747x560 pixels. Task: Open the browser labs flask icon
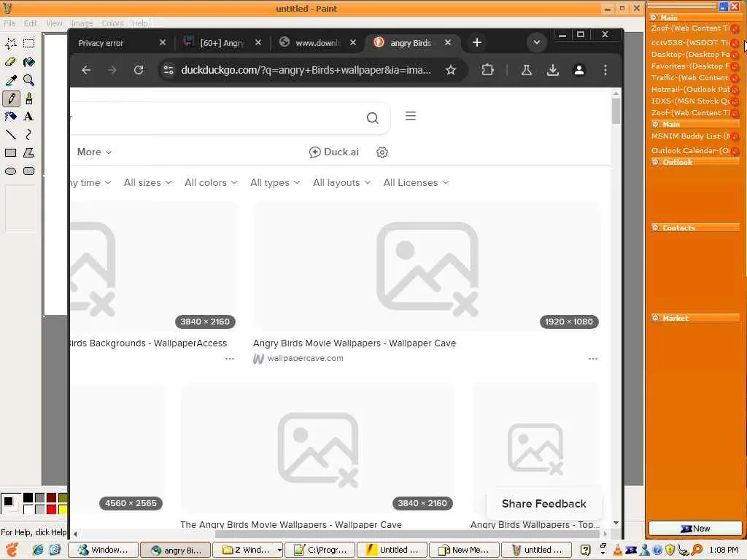(x=527, y=70)
